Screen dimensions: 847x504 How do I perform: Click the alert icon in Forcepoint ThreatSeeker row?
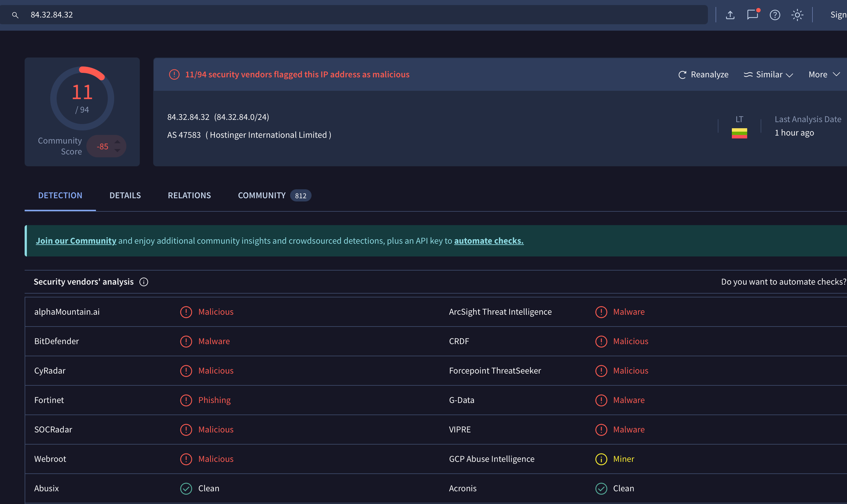(601, 371)
